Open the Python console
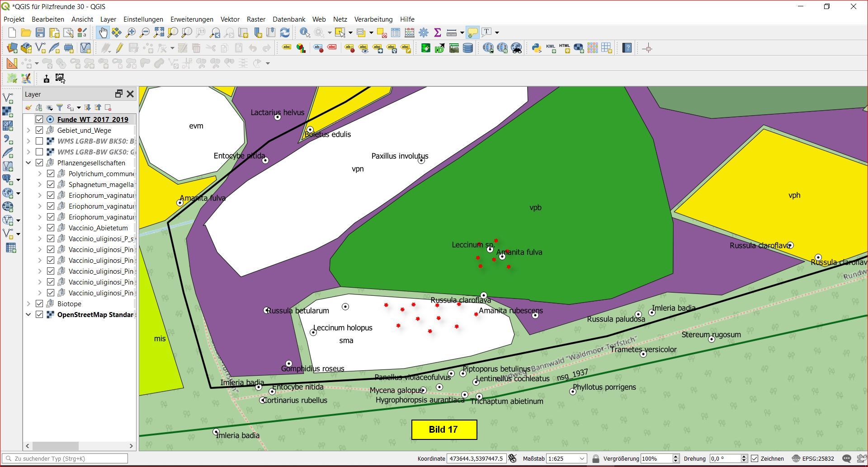 point(536,48)
